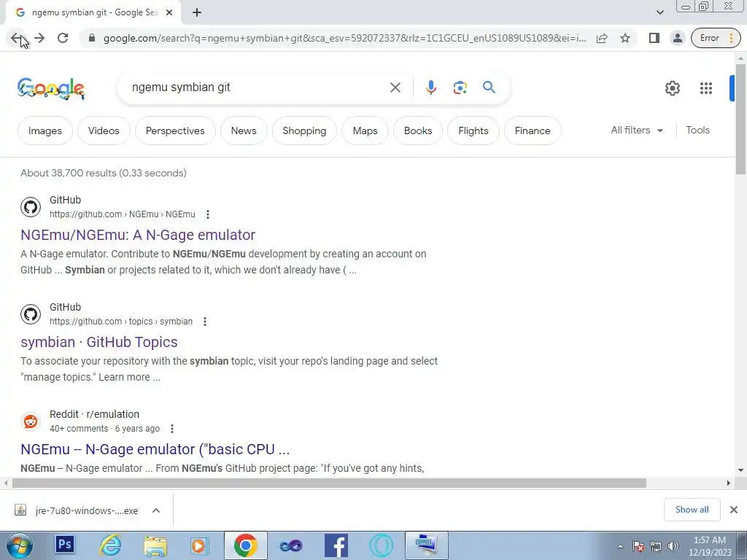Viewport: 747px width, 560px height.
Task: Open more options for symbian topics result
Action: 205,322
